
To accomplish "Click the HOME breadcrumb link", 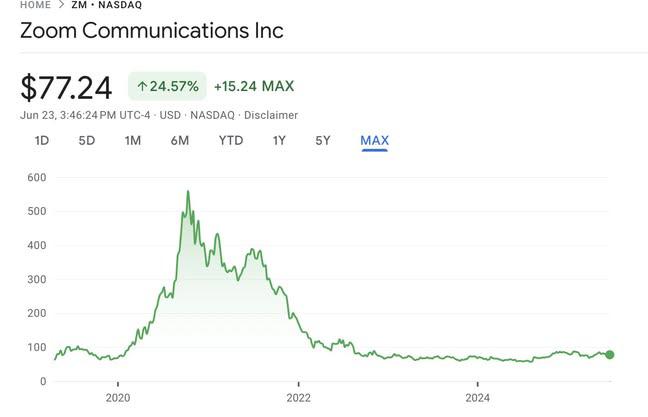I will pyautogui.click(x=37, y=4).
